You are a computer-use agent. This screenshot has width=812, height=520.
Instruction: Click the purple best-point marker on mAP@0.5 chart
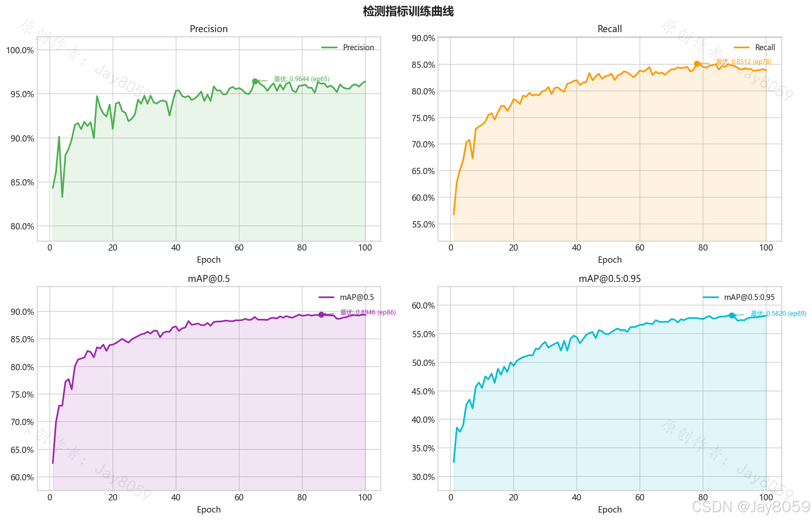(321, 315)
